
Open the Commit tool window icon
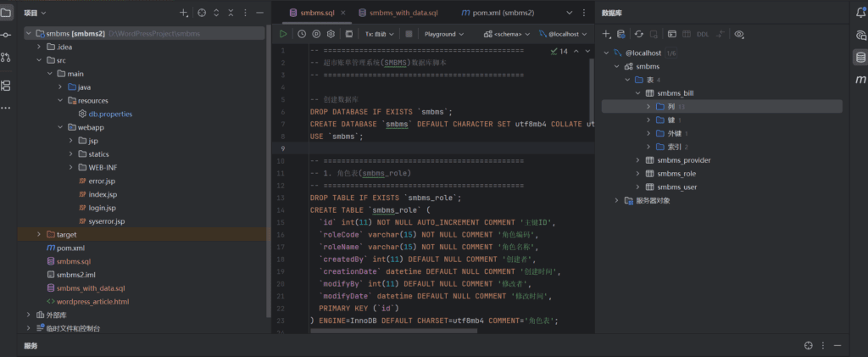[6, 35]
